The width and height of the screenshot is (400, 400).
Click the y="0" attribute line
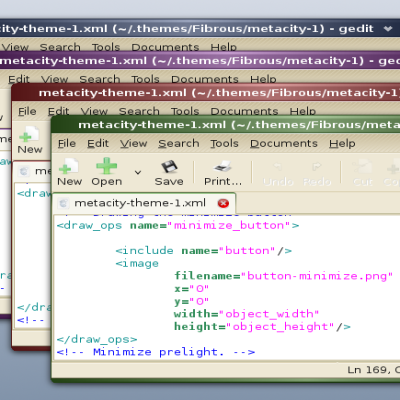coord(191,301)
